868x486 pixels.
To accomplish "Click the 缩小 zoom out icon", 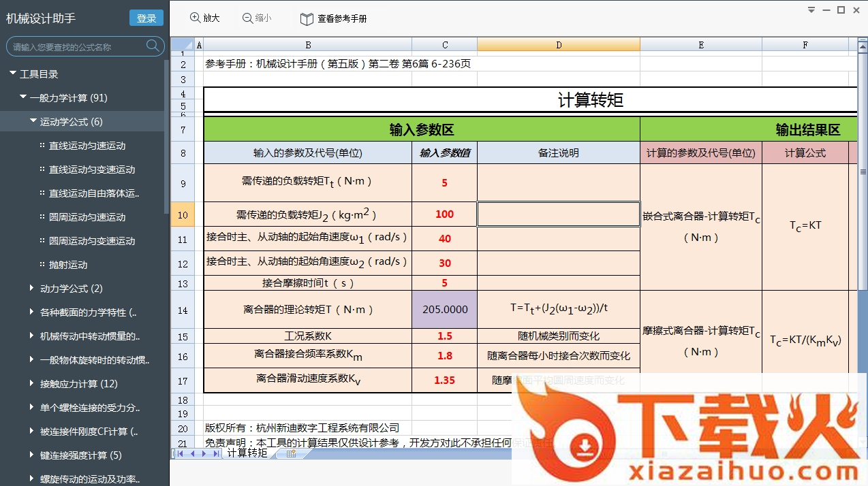I will click(247, 18).
